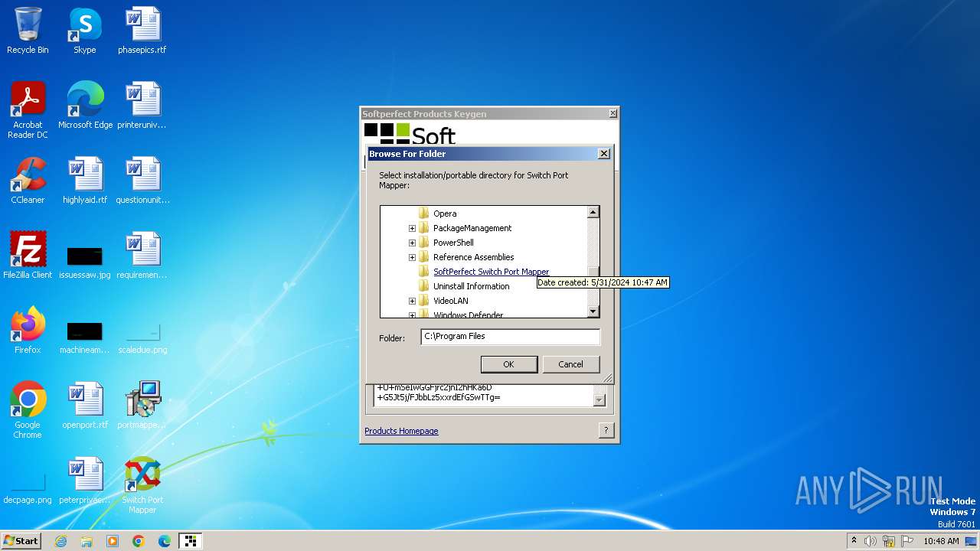The height and width of the screenshot is (551, 980).
Task: Select the Opera folder in tree
Action: click(445, 214)
